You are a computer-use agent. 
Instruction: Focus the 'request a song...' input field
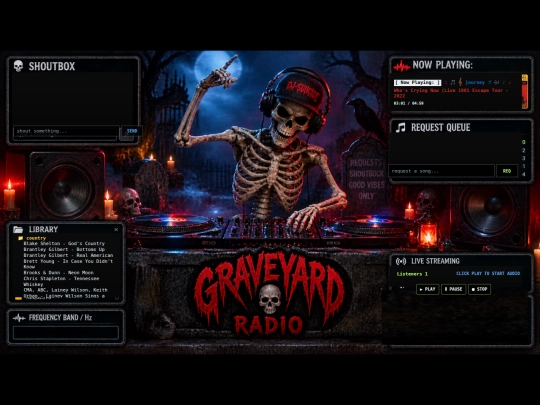(442, 171)
